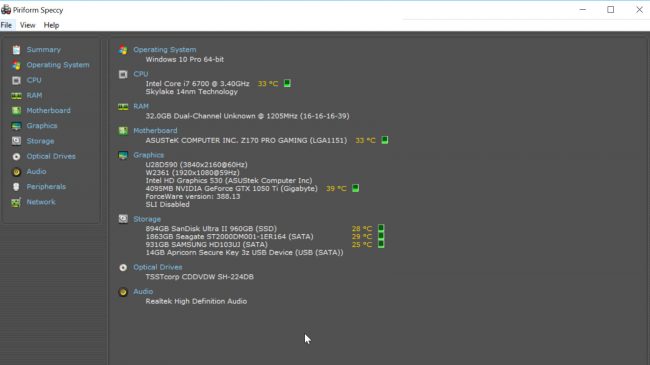Click the Audio speaker icon in sidebar
The width and height of the screenshot is (650, 365).
16,172
